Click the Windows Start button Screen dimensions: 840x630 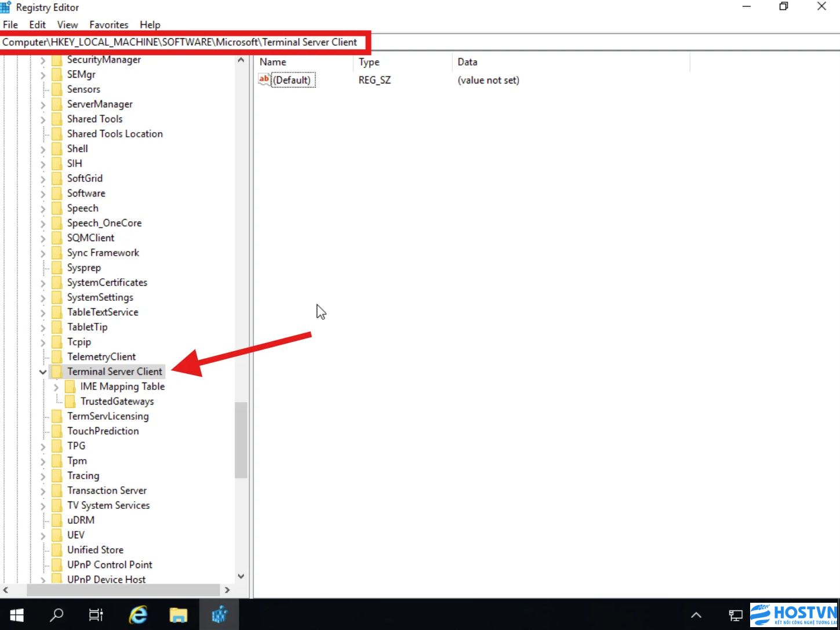click(17, 614)
